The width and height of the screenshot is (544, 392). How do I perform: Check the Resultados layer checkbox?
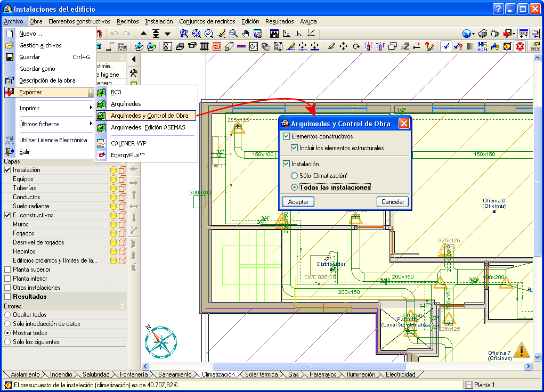pos(7,297)
